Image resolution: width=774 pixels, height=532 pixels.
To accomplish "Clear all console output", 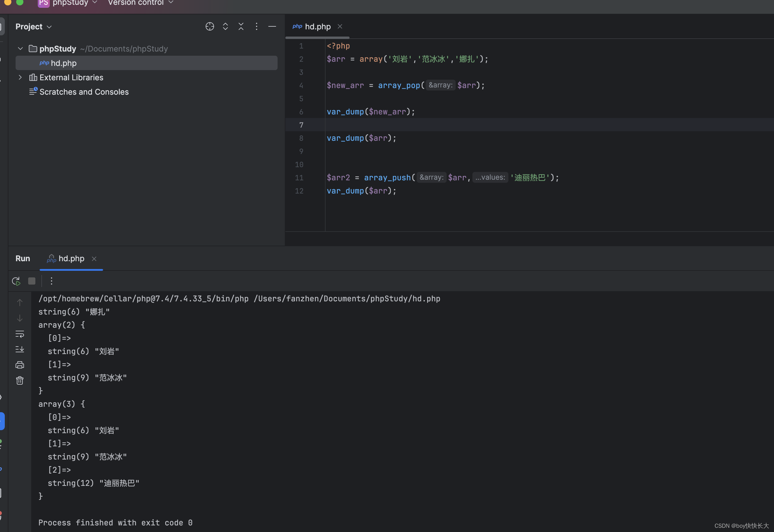I will pyautogui.click(x=20, y=380).
